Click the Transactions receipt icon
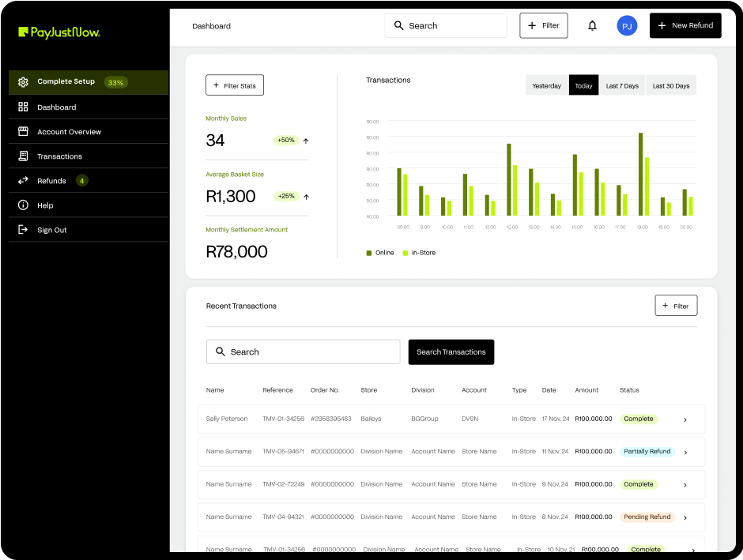Viewport: 743px width, 560px height. tap(23, 156)
